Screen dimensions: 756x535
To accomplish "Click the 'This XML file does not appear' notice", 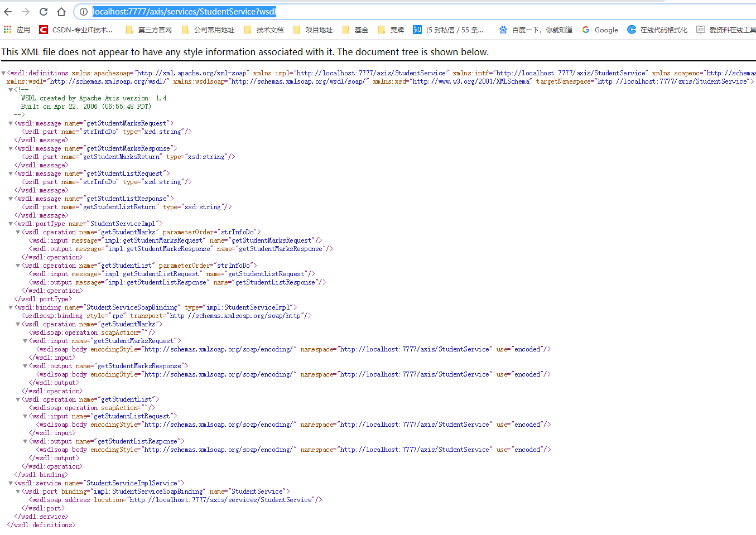I will tap(245, 52).
